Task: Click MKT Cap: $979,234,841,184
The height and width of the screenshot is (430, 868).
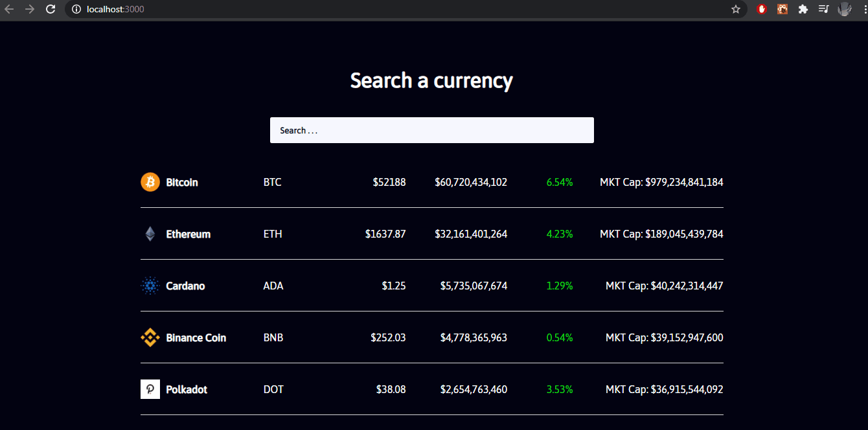Action: tap(661, 183)
